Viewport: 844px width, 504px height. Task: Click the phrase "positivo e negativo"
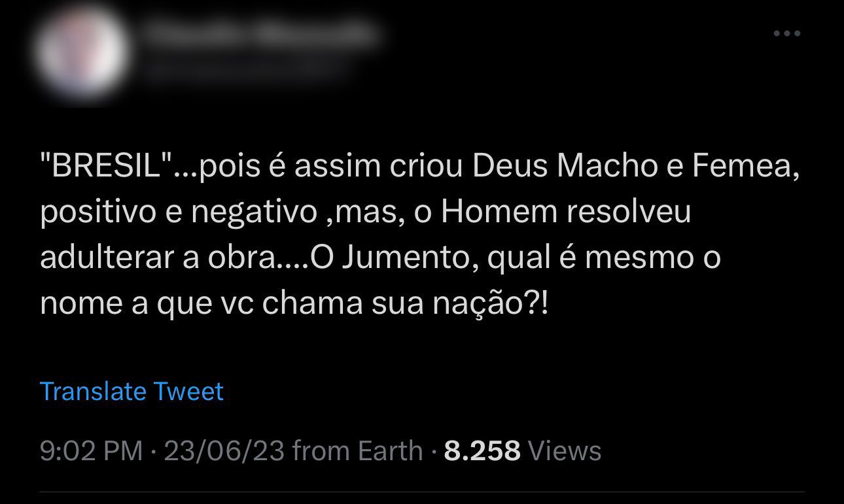pyautogui.click(x=178, y=213)
